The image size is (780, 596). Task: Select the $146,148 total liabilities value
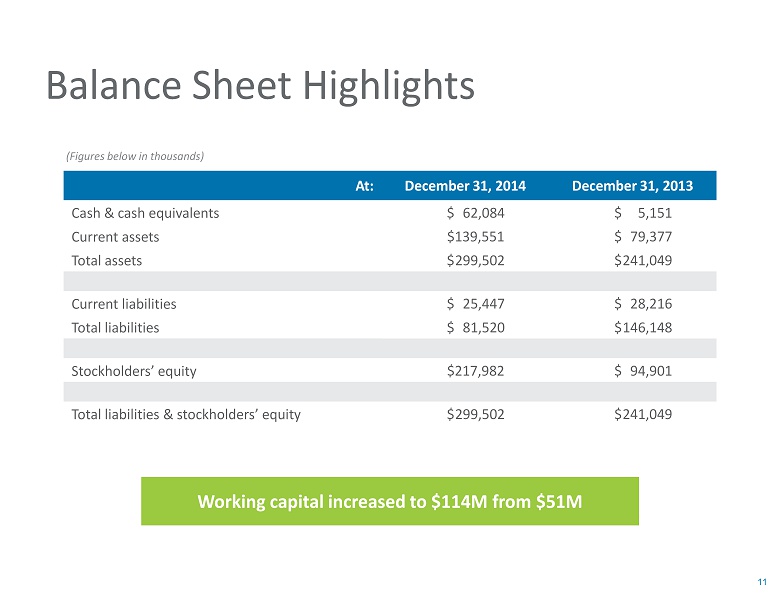coord(643,327)
